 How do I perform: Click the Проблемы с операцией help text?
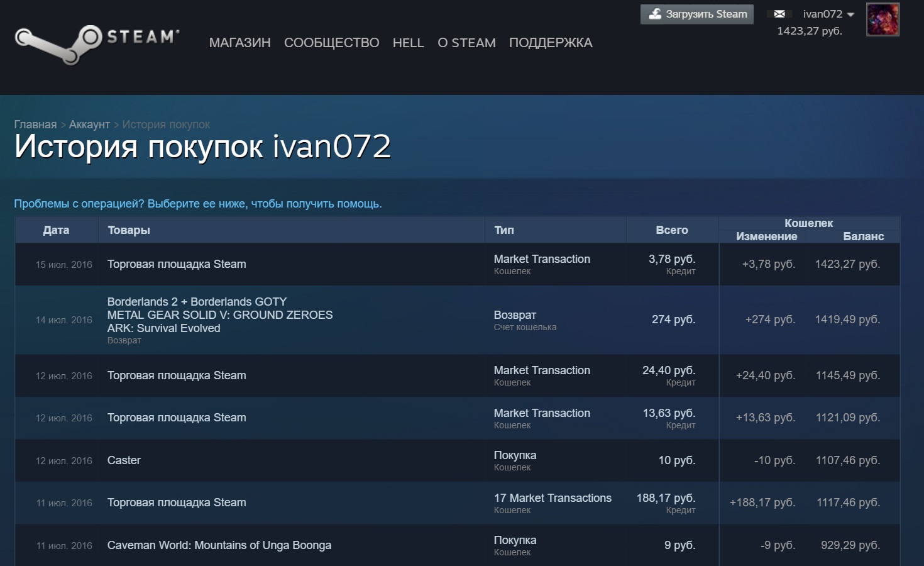(198, 204)
